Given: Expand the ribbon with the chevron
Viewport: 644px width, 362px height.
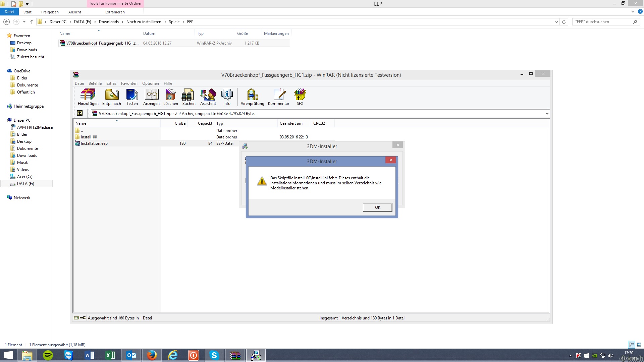Looking at the screenshot, I should 633,12.
